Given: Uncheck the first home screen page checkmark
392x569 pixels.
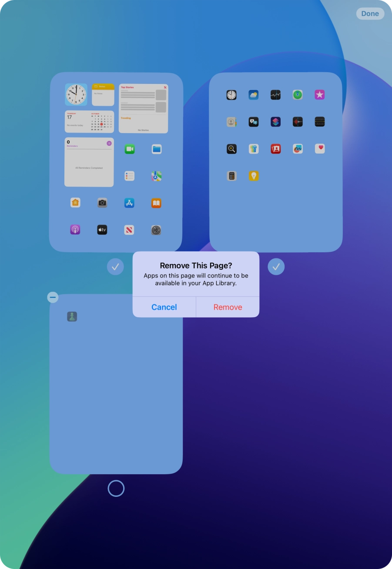Looking at the screenshot, I should pos(115,267).
